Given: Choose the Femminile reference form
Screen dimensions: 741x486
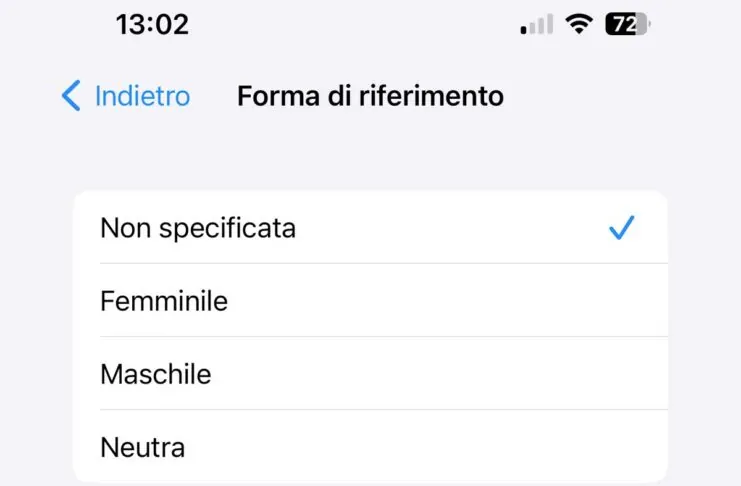Looking at the screenshot, I should click(370, 300).
